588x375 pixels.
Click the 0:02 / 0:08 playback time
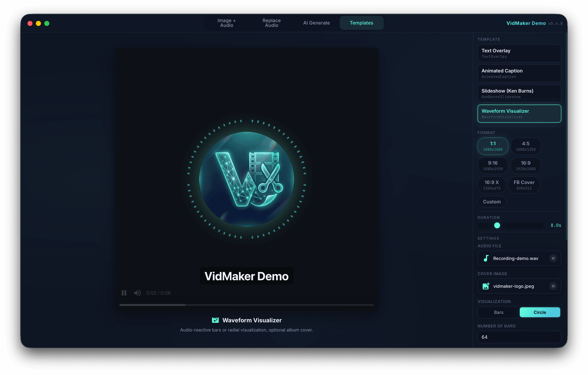pos(158,293)
